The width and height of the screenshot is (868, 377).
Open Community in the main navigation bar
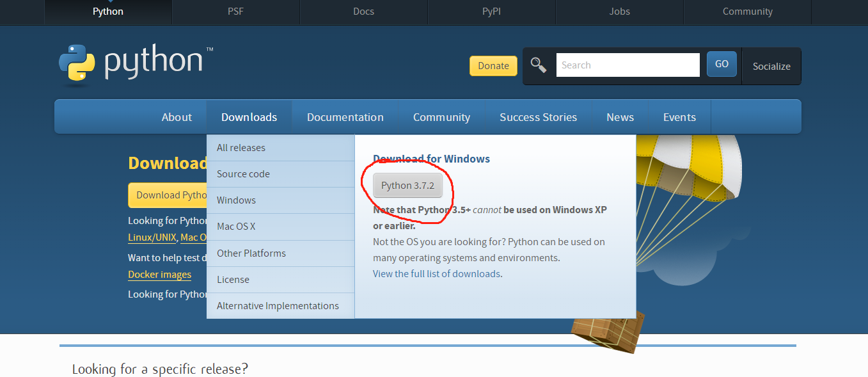(x=441, y=117)
